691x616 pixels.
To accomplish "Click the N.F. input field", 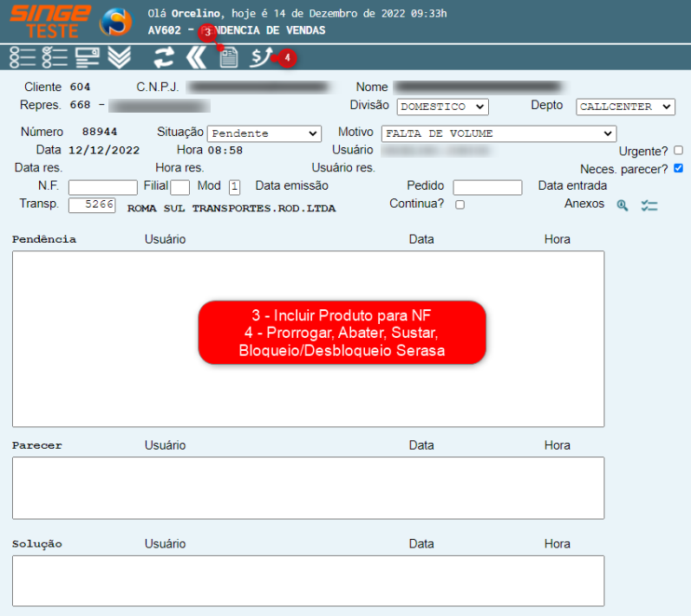I will tap(102, 187).
